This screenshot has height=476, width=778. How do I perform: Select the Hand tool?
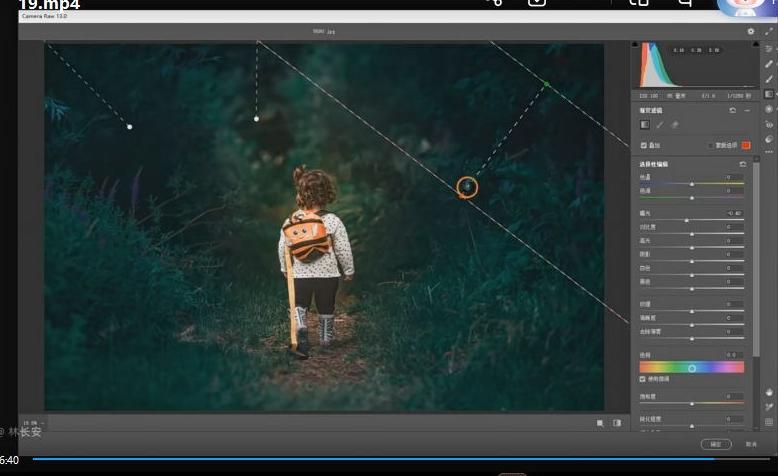click(769, 392)
